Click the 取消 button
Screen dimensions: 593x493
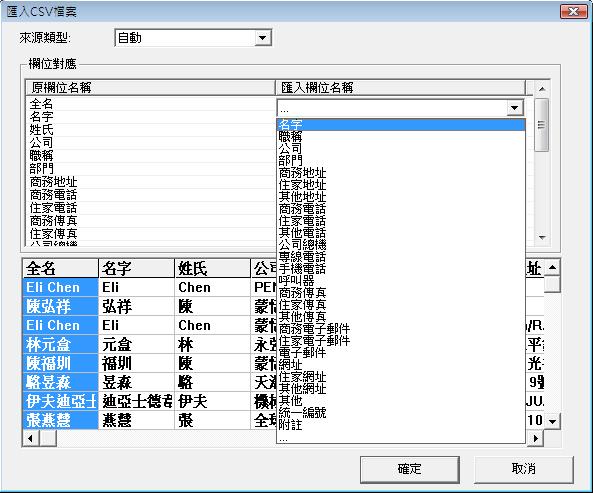tap(523, 469)
